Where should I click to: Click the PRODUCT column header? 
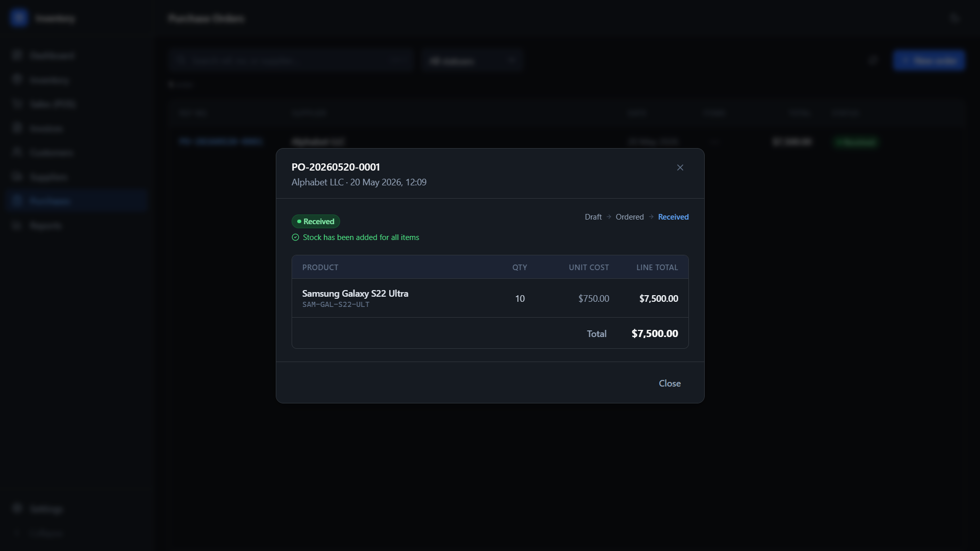tap(320, 267)
